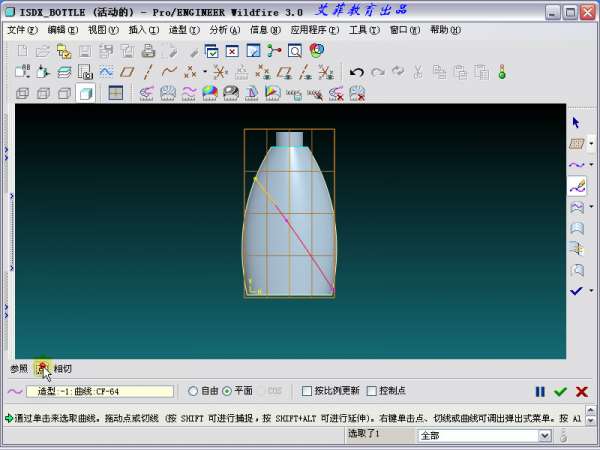Click the datum curve tool icon
This screenshot has width=600, height=450.
pyautogui.click(x=169, y=71)
